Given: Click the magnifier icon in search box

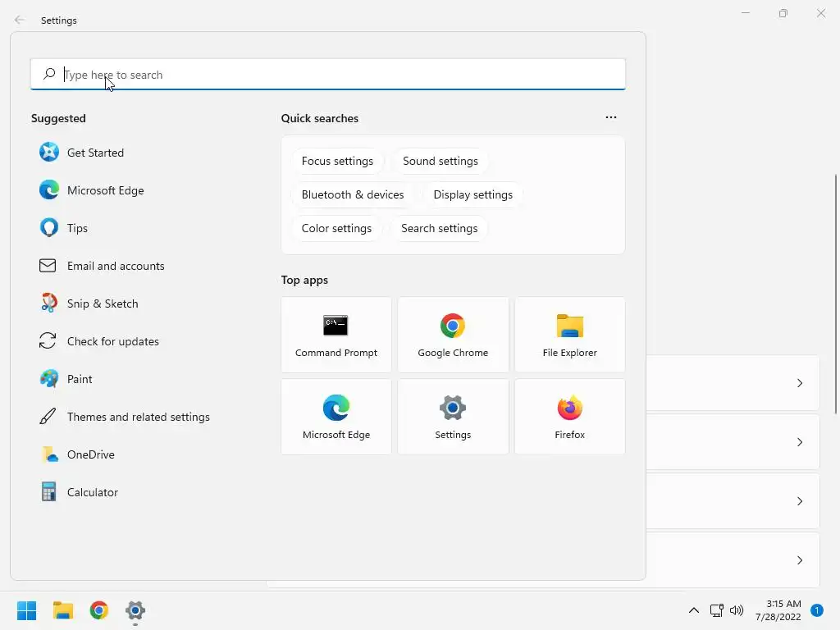Looking at the screenshot, I should click(49, 74).
